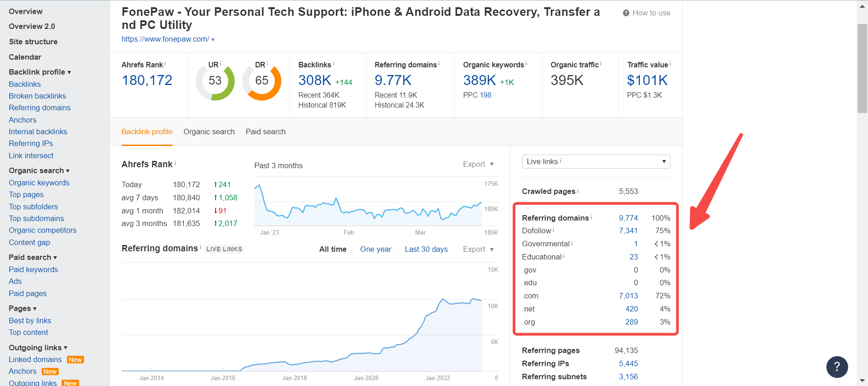Click the How to use help icon
Viewport: 868px width, 386px height.
pos(626,13)
